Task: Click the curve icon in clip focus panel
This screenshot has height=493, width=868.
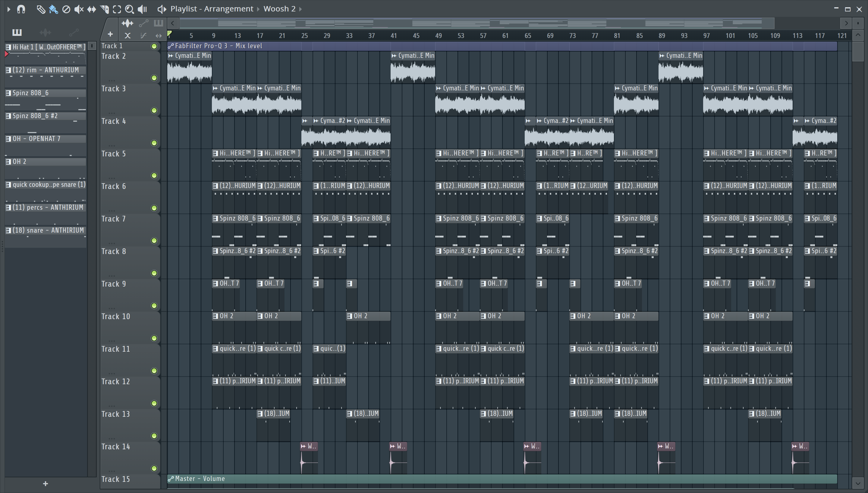Action: click(143, 35)
